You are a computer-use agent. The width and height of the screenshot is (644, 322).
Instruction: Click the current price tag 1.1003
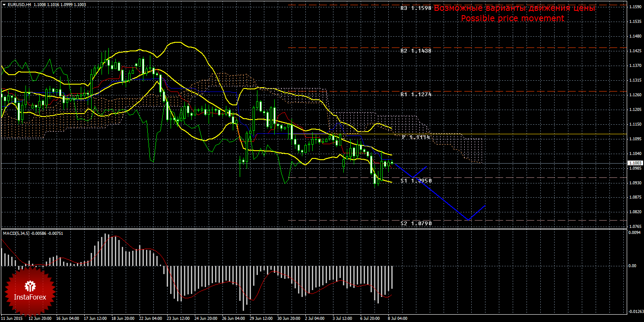(635, 163)
